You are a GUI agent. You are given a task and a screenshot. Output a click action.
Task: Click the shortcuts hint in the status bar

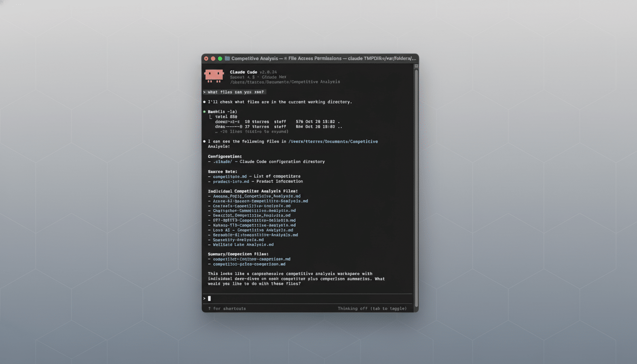coord(226,308)
